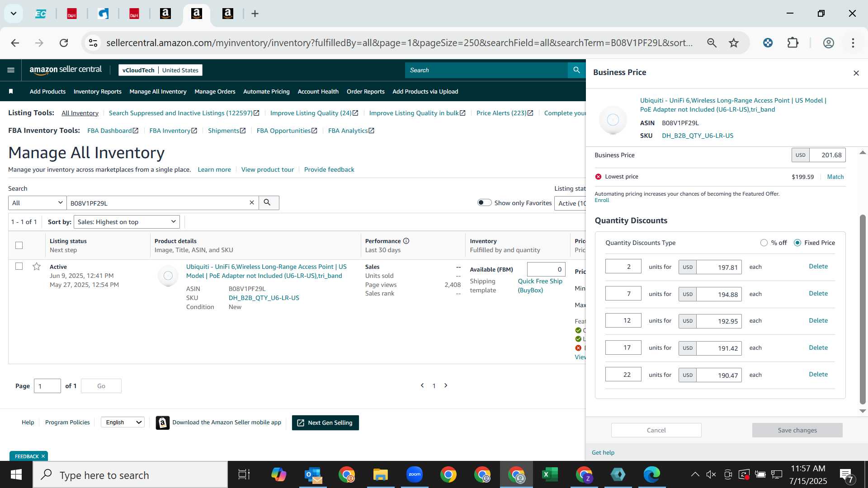The height and width of the screenshot is (488, 868).
Task: Click the Available FBM quantity field
Action: coord(546,269)
